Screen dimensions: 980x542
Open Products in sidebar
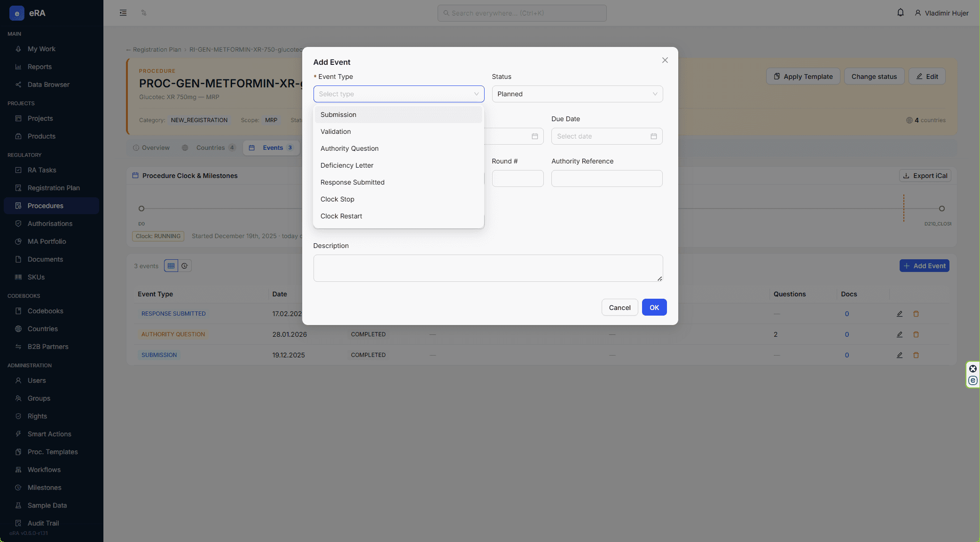(51, 136)
